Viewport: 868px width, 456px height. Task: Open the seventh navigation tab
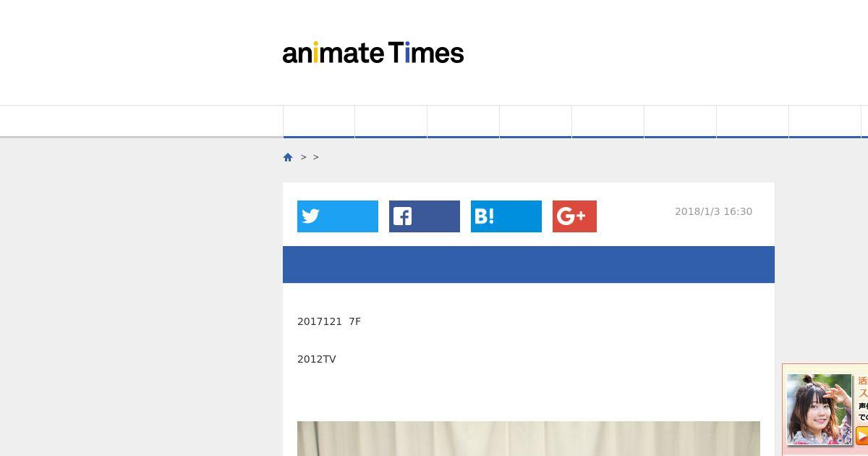(x=753, y=122)
